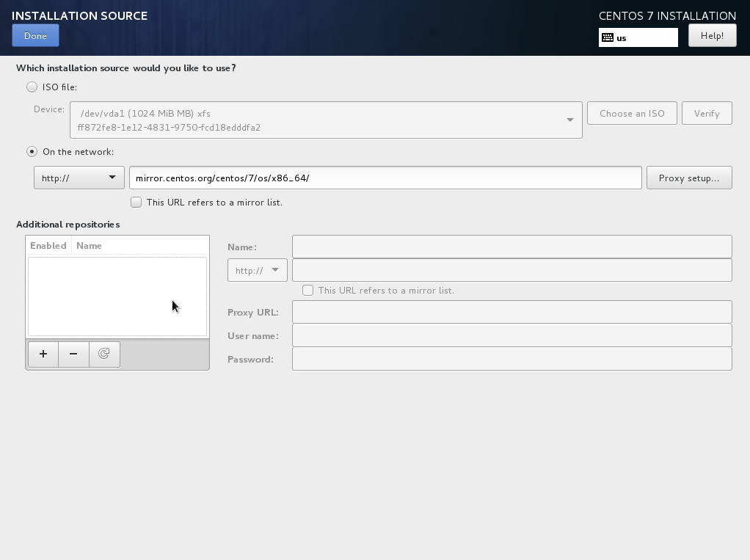This screenshot has height=560, width=750.
Task: Click the Enabled column header
Action: (x=48, y=245)
